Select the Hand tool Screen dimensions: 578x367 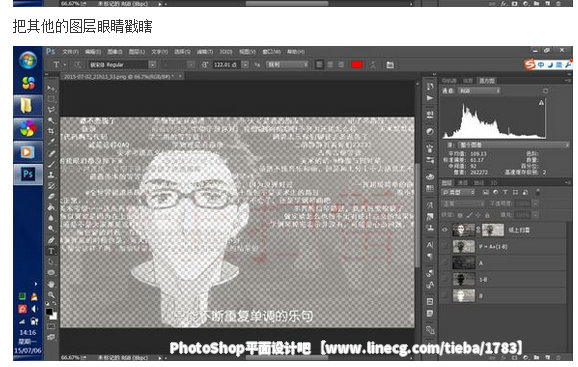coord(51,284)
